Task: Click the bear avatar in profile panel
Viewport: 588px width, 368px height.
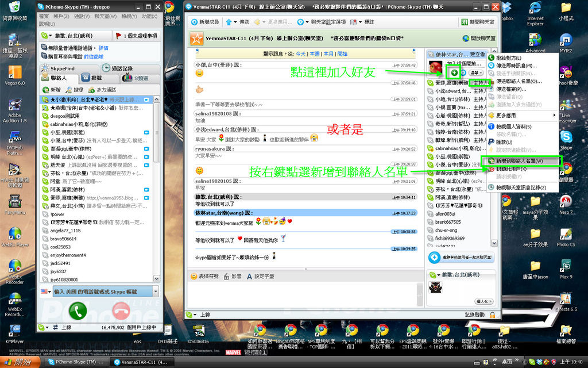Action: point(435,287)
